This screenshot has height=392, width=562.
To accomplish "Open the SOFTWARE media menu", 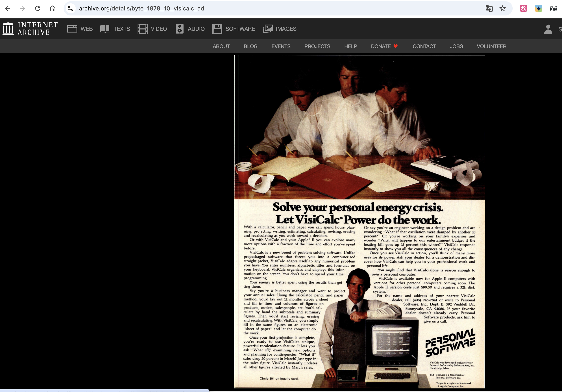I will click(x=234, y=29).
